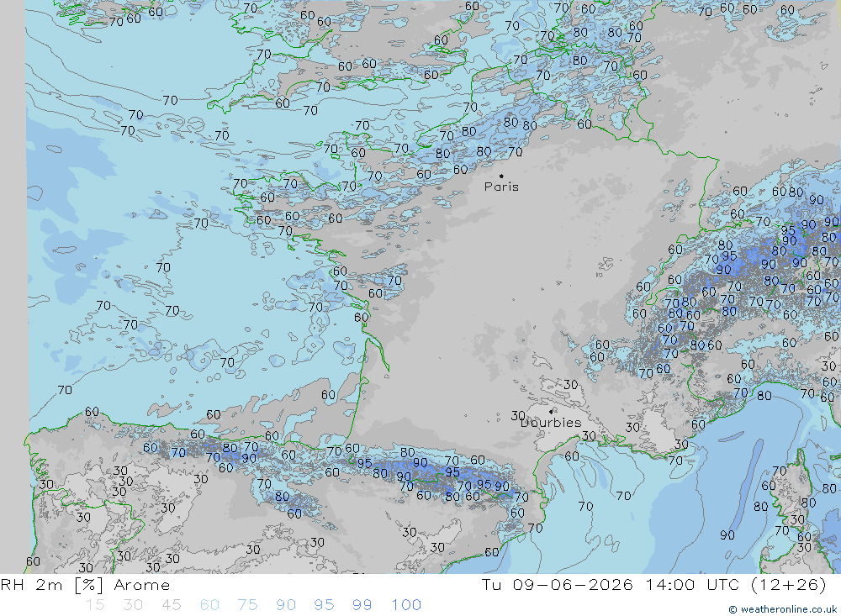This screenshot has height=616, width=841.
Task: Click the Paris city label
Action: coord(501,187)
